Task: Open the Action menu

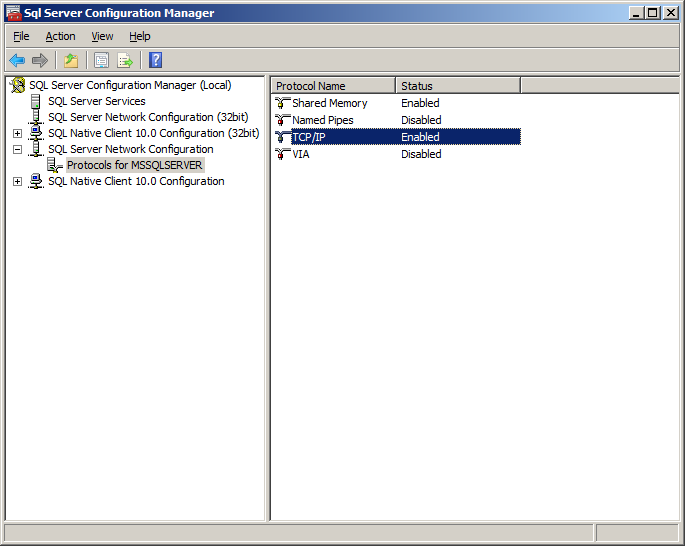Action: [x=60, y=36]
